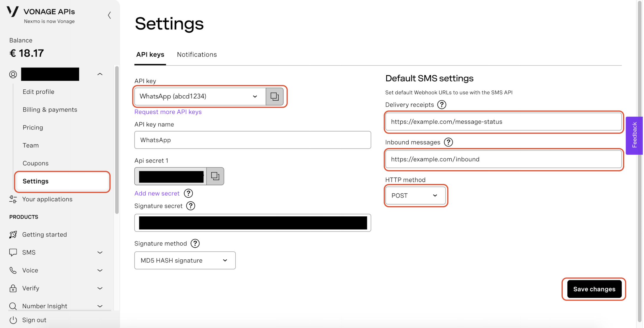Screen dimensions: 644x328
Task: Click the Add new secret link
Action: [157, 193]
